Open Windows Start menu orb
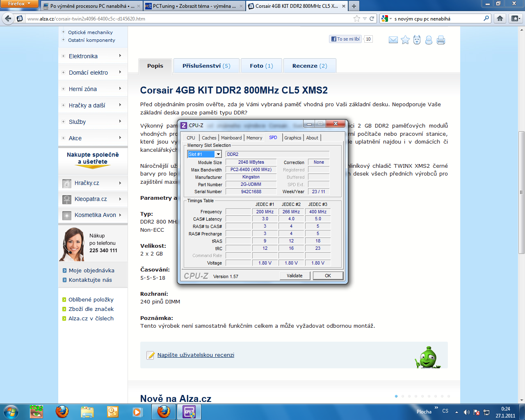Image resolution: width=525 pixels, height=420 pixels. 11,411
